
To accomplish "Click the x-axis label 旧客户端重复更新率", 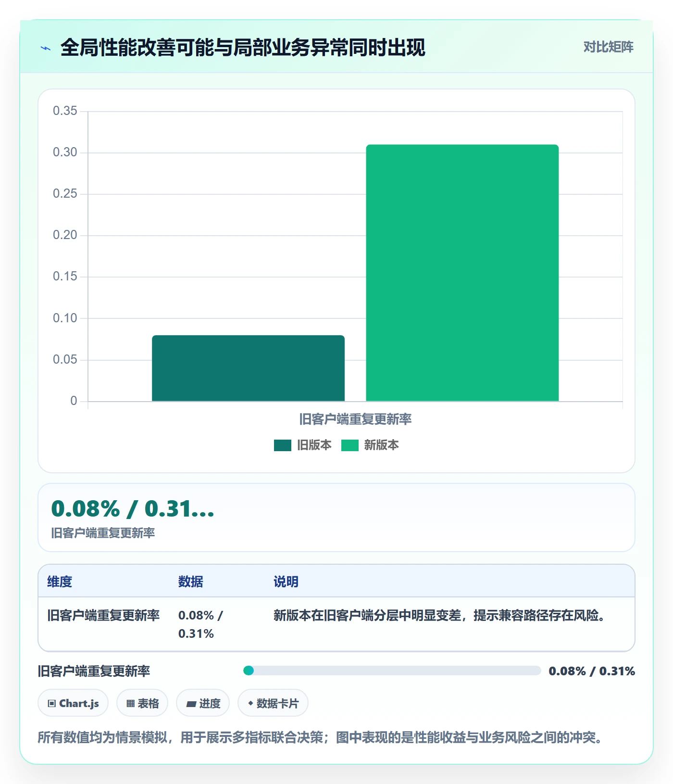I will (355, 419).
